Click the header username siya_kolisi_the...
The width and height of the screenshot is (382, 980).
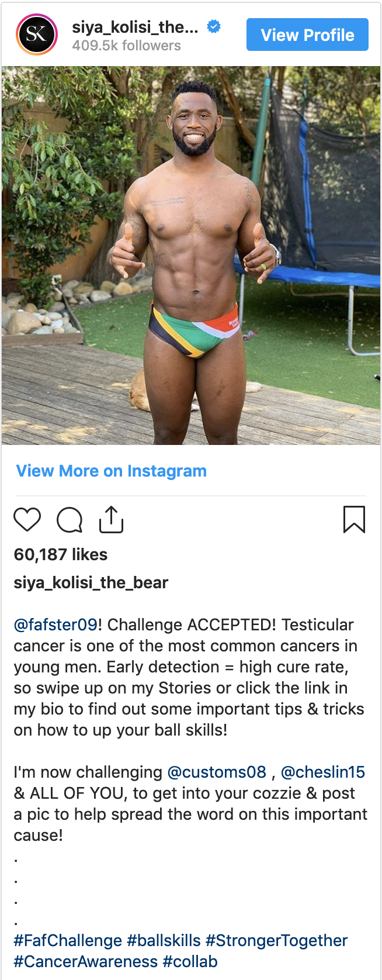pos(135,27)
